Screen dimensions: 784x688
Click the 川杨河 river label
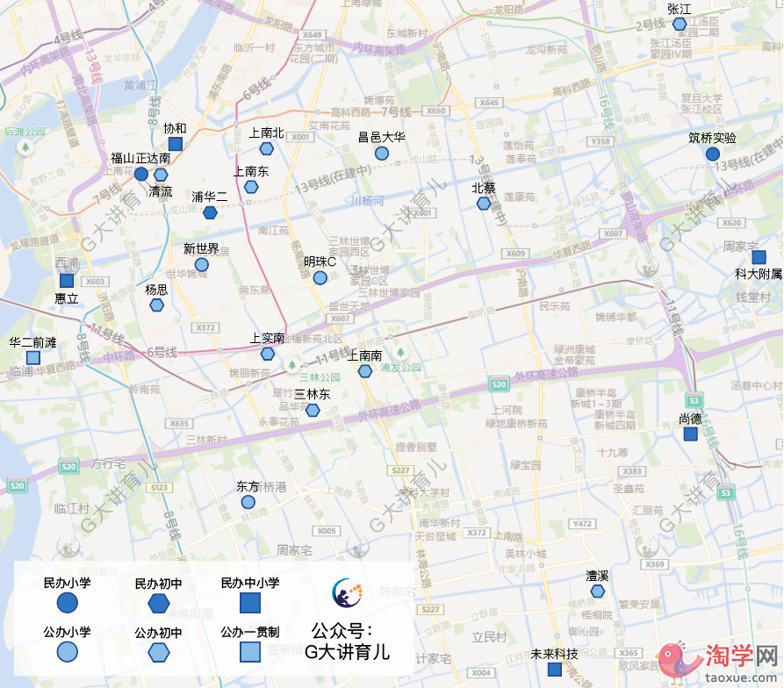point(368,201)
